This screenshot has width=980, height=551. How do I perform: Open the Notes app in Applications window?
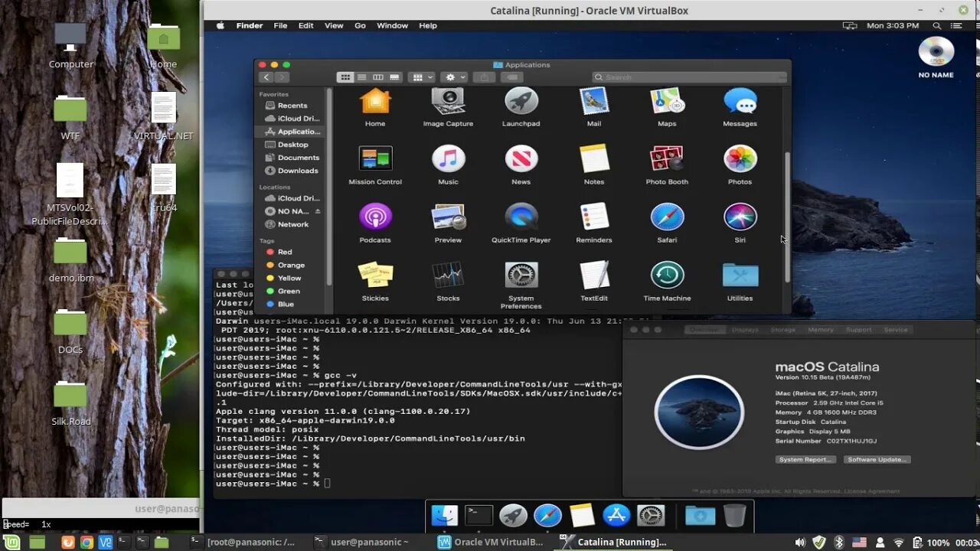pos(594,159)
